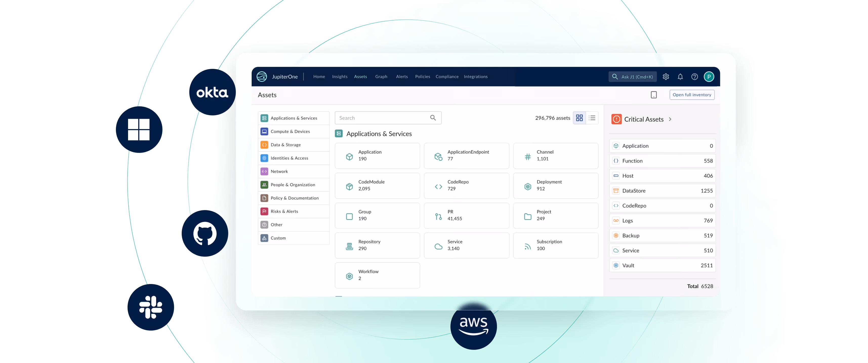This screenshot has height=363, width=868.
Task: Select the Assets menu item
Action: coord(360,76)
